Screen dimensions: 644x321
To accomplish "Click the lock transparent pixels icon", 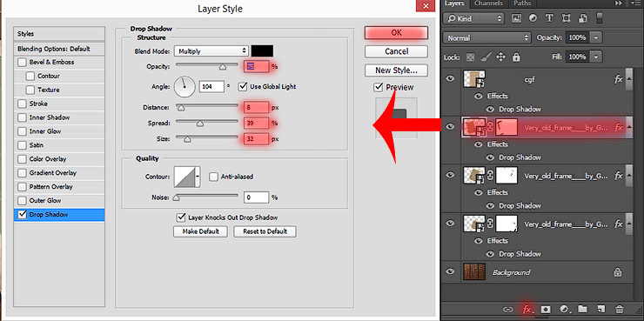I will [x=471, y=57].
